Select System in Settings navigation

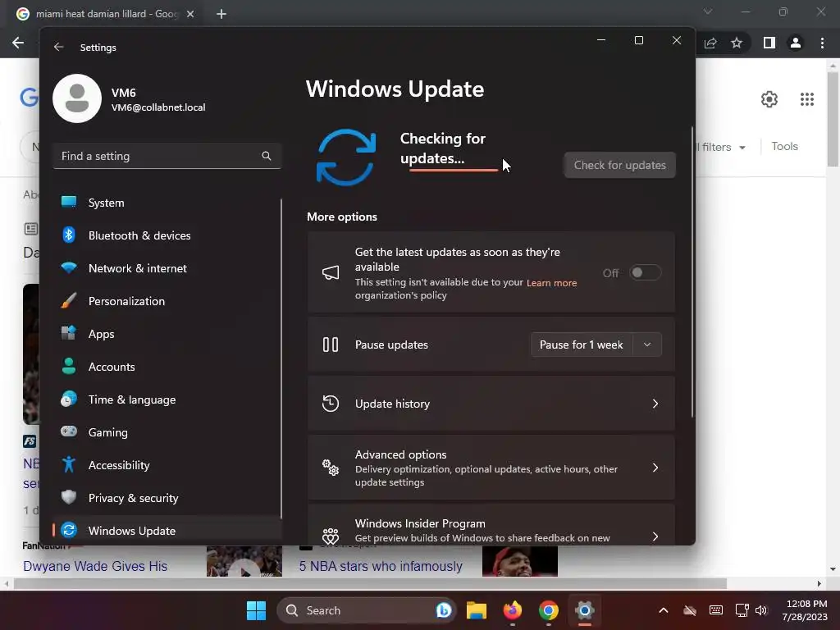(x=167, y=203)
